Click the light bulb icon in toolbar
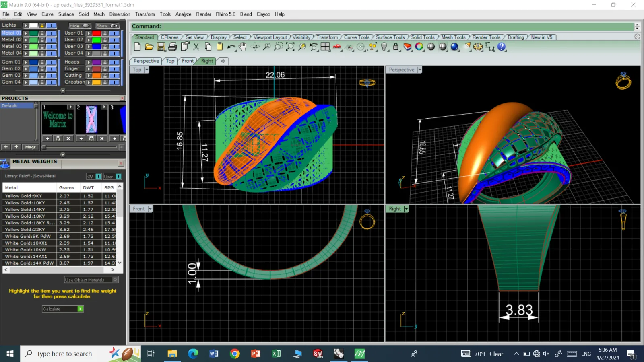The height and width of the screenshot is (362, 644). 384,47
